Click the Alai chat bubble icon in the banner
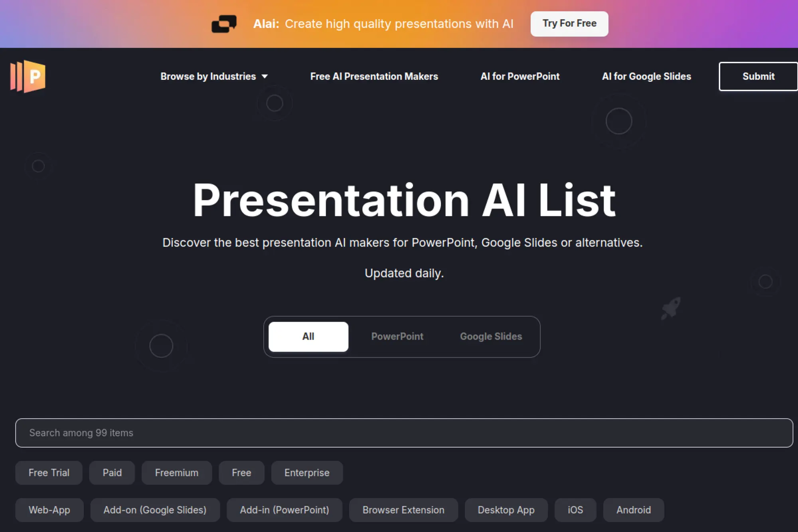 (x=224, y=24)
